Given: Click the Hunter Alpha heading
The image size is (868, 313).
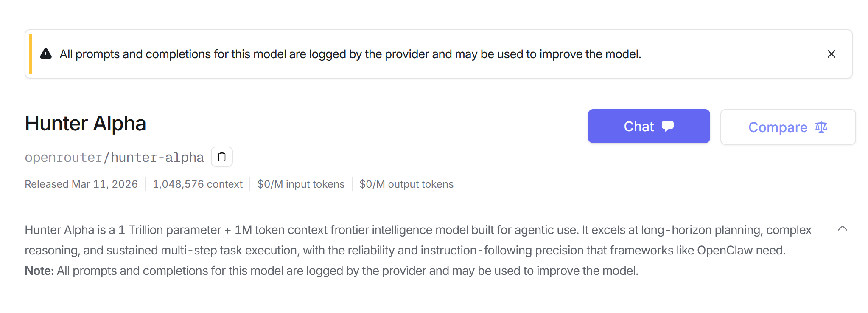Looking at the screenshot, I should pos(85,124).
